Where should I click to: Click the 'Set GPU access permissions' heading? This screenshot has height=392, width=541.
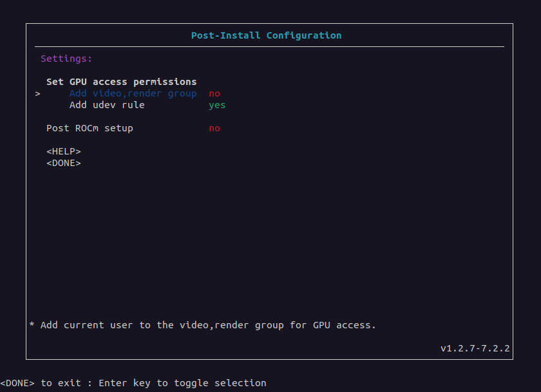121,82
